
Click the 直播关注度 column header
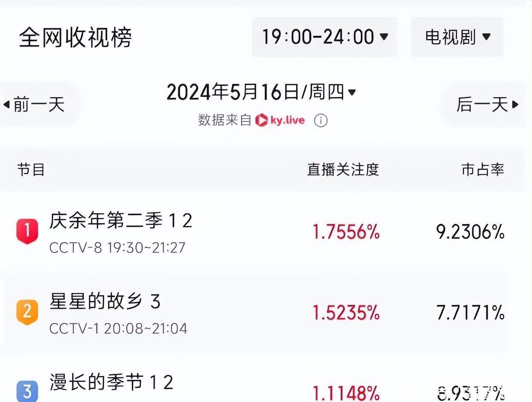coord(343,169)
